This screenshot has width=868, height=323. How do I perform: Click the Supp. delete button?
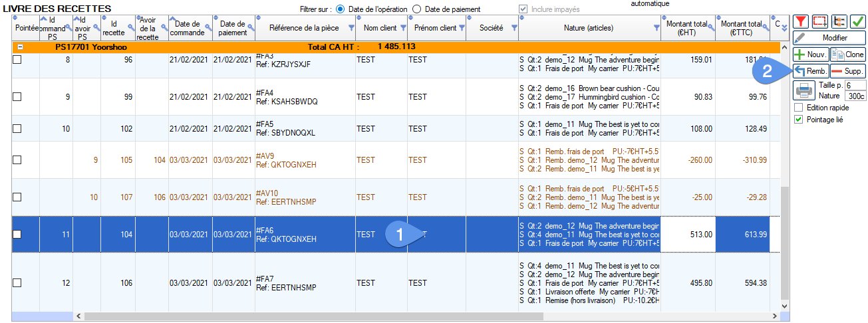(848, 70)
